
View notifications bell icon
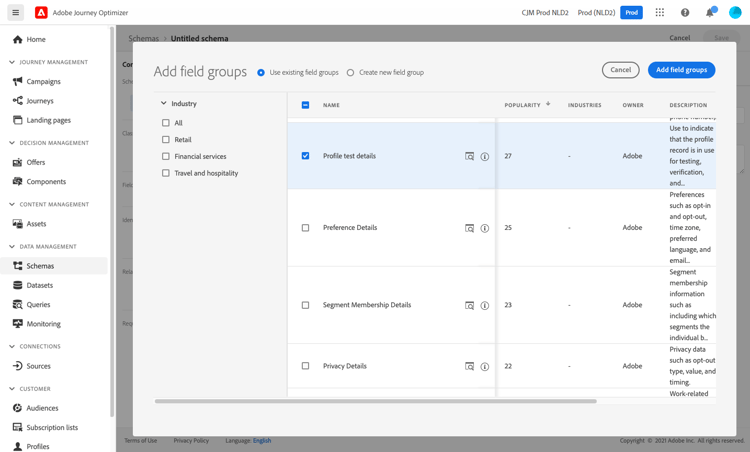point(710,13)
